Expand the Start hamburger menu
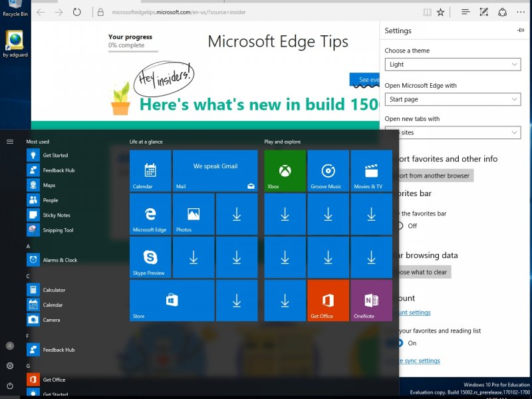The image size is (532, 399). tap(10, 142)
